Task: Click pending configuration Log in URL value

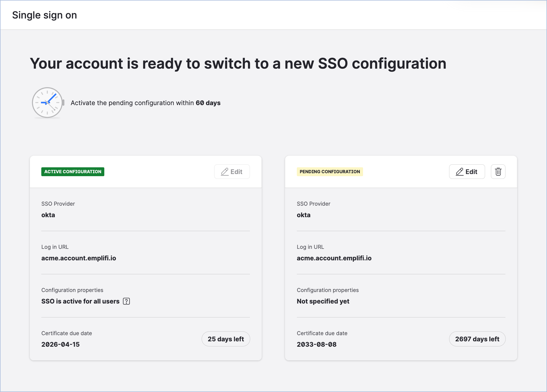Action: [x=334, y=258]
